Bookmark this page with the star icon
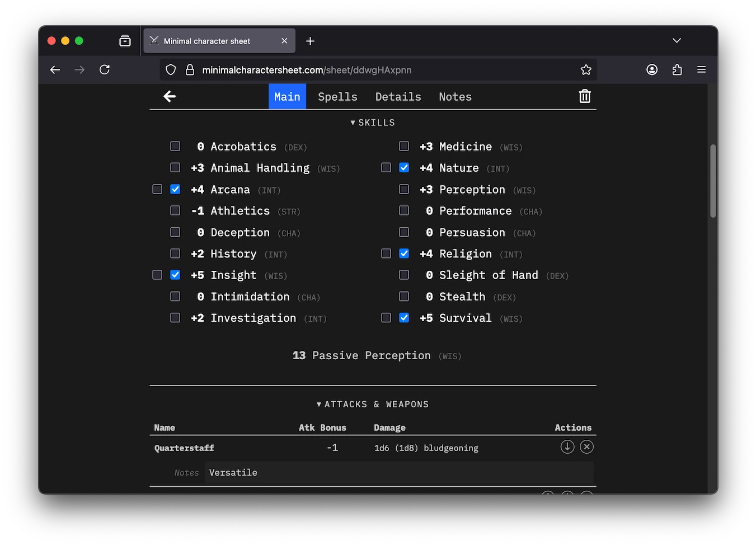The width and height of the screenshot is (756, 545). click(585, 70)
